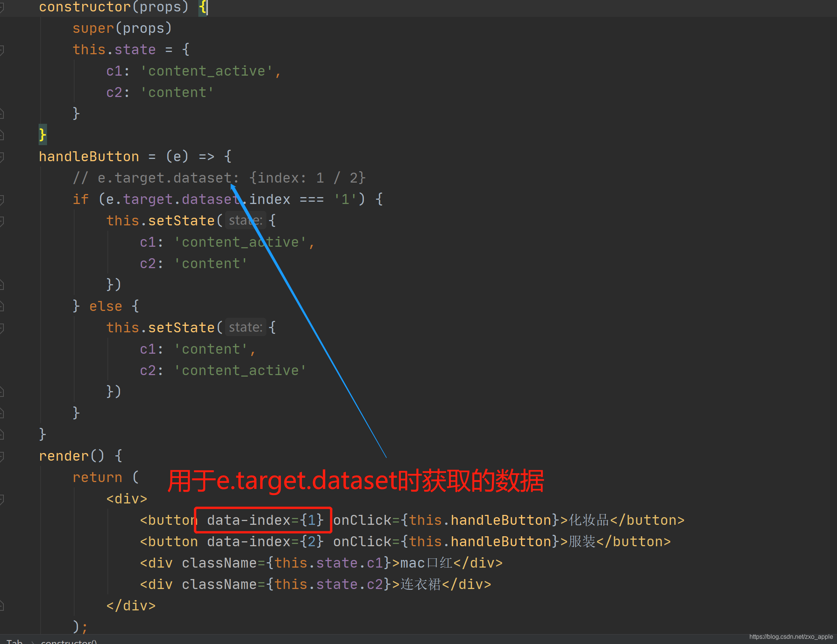The height and width of the screenshot is (644, 837).
Task: Click the mac口红 div text
Action: tap(427, 563)
